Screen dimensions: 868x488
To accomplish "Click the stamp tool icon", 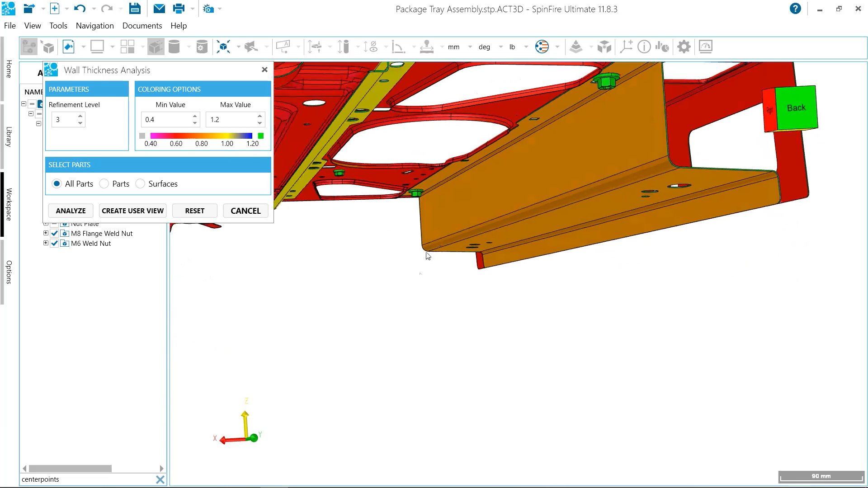I will (x=426, y=47).
